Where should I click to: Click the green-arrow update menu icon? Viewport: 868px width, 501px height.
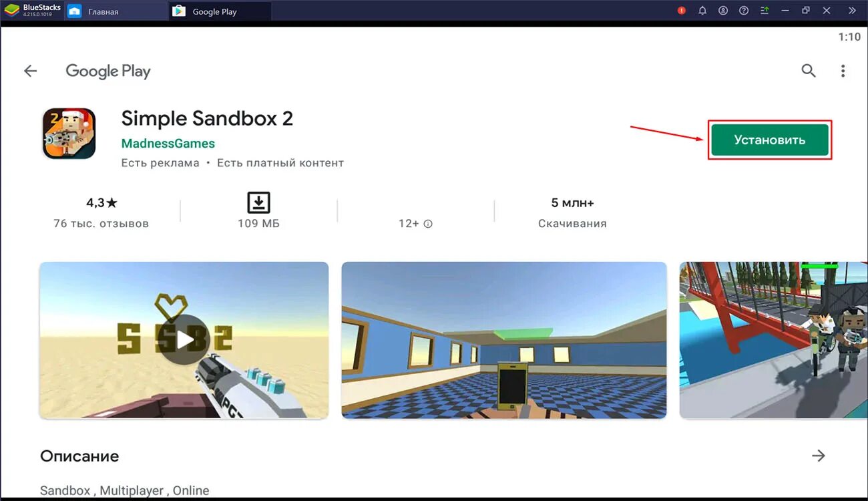pyautogui.click(x=765, y=11)
